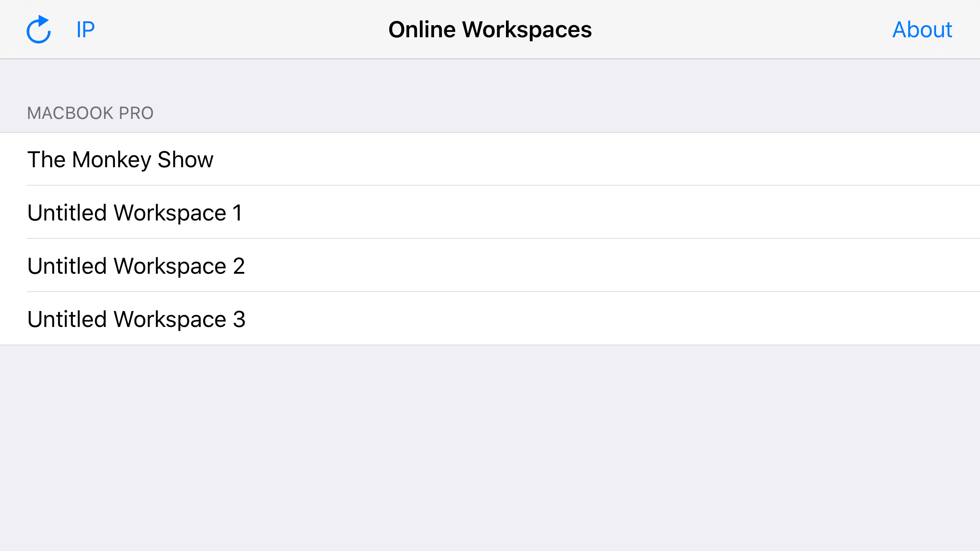Connect to Untitled Workspace 2

[x=136, y=266]
